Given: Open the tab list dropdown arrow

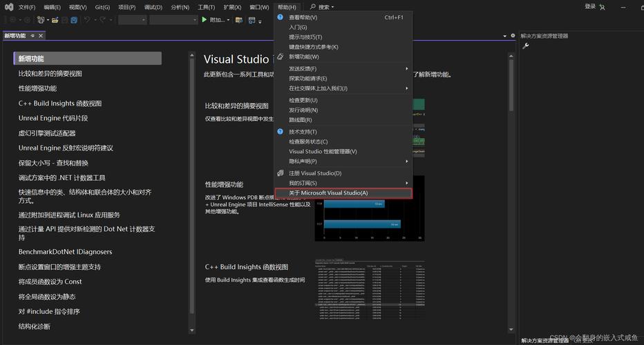Looking at the screenshot, I should 505,36.
